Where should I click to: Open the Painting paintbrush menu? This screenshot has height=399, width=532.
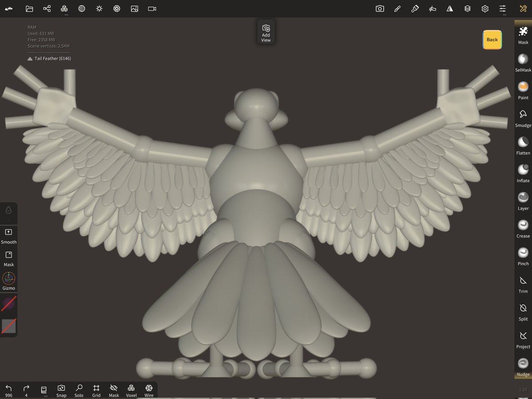tap(415, 8)
